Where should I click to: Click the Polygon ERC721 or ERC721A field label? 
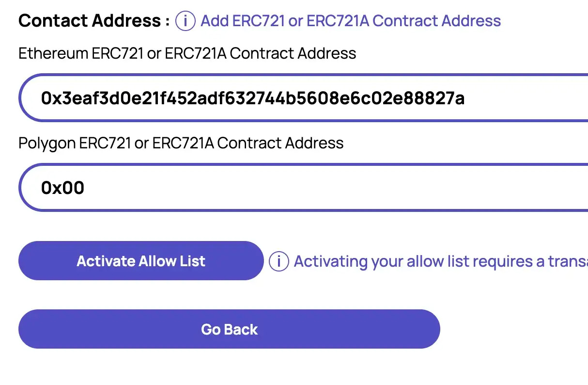(181, 143)
